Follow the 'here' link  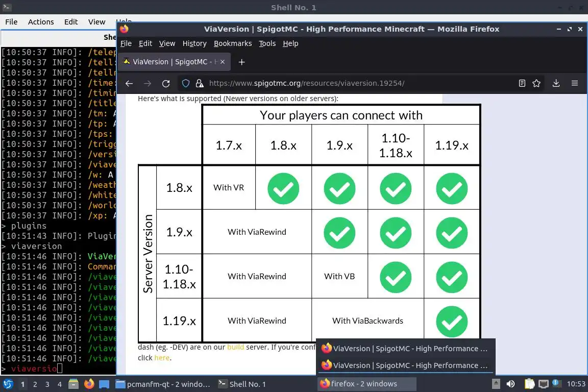162,358
